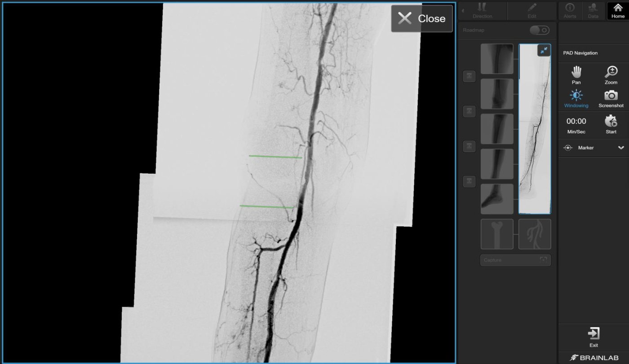Click Exit at the bottom right
The width and height of the screenshot is (629, 364).
tap(594, 337)
